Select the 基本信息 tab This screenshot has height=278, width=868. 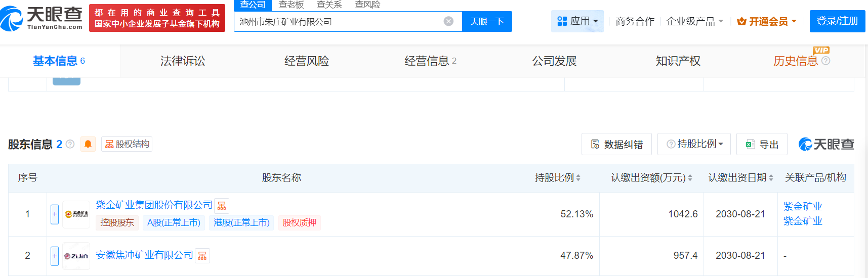click(59, 61)
